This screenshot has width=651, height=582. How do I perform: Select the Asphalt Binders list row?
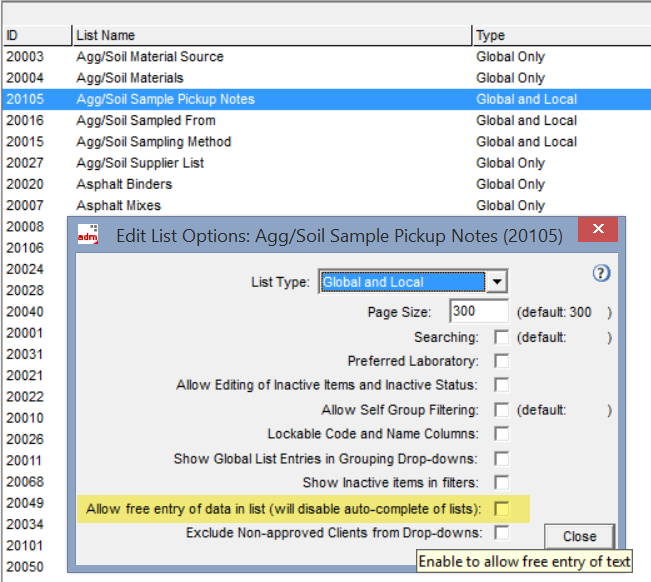pos(124,184)
